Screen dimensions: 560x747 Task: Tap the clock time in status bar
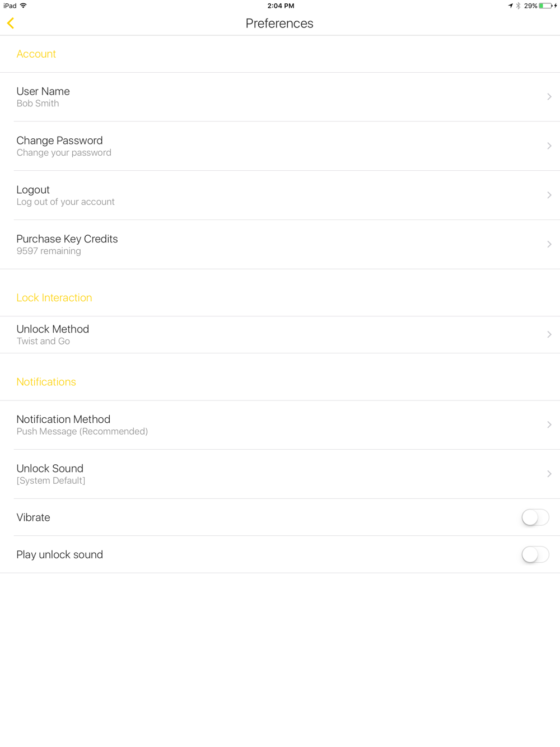click(281, 6)
